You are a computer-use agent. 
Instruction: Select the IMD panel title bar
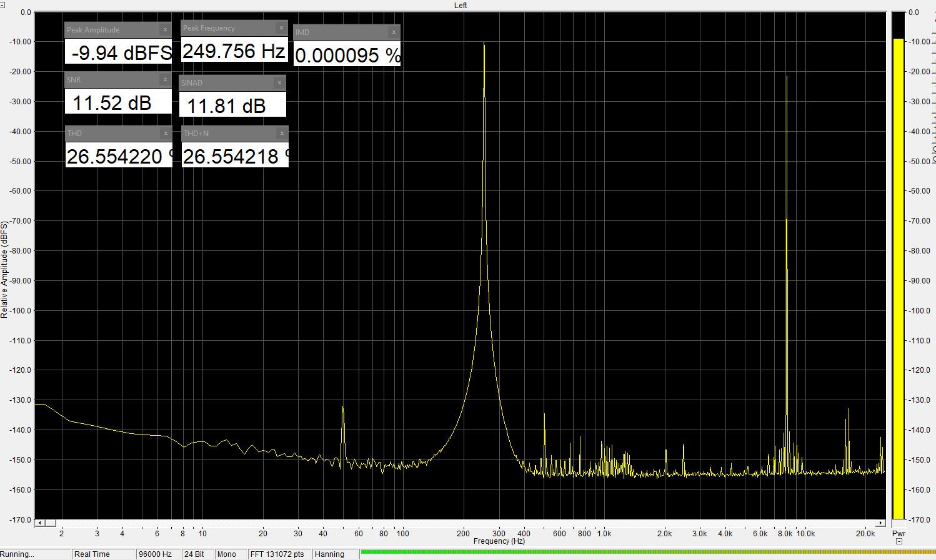click(346, 32)
